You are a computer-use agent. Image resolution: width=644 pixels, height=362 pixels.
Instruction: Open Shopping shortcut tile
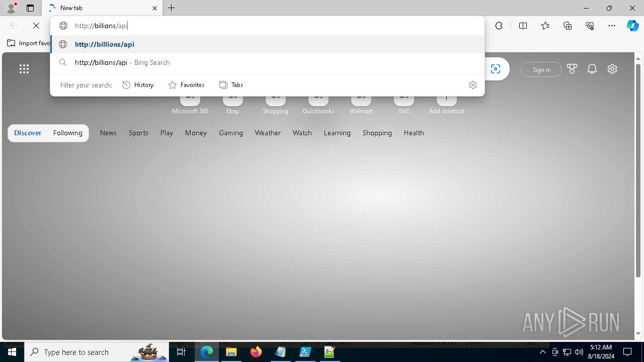point(275,105)
